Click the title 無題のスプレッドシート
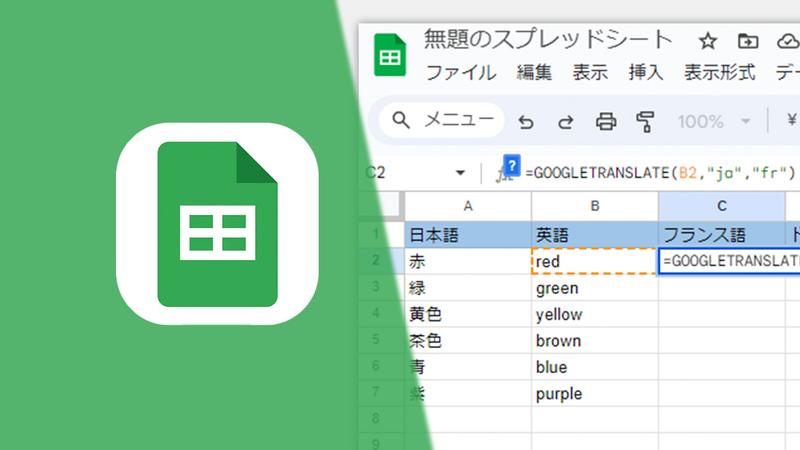800x450 pixels. coord(548,40)
